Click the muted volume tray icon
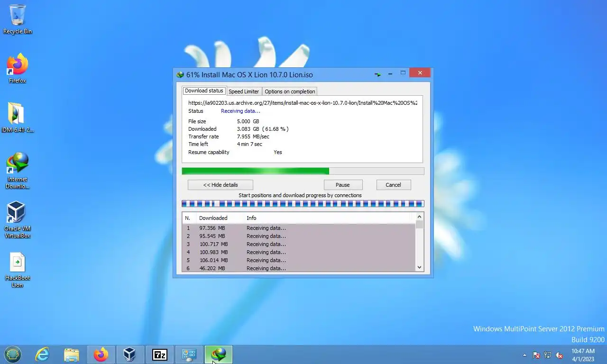607x364 pixels. (x=559, y=355)
